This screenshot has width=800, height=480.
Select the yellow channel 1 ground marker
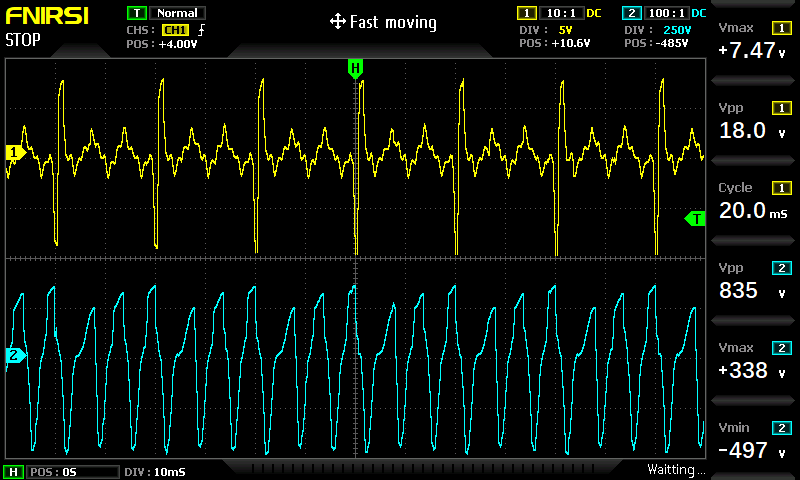(x=14, y=152)
